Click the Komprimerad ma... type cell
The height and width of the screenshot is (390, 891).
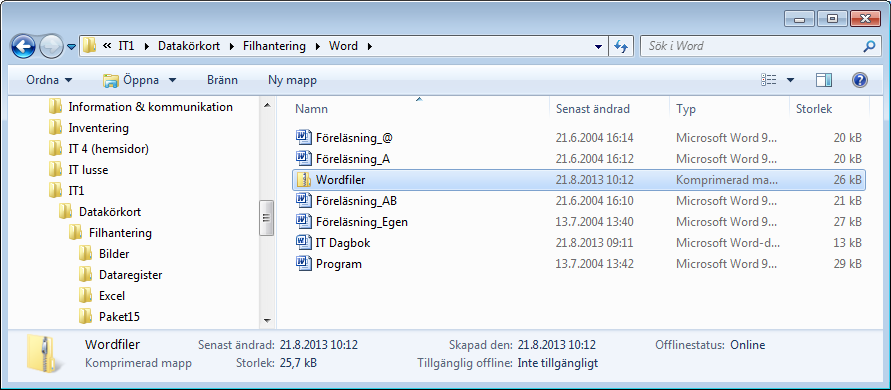click(x=727, y=180)
